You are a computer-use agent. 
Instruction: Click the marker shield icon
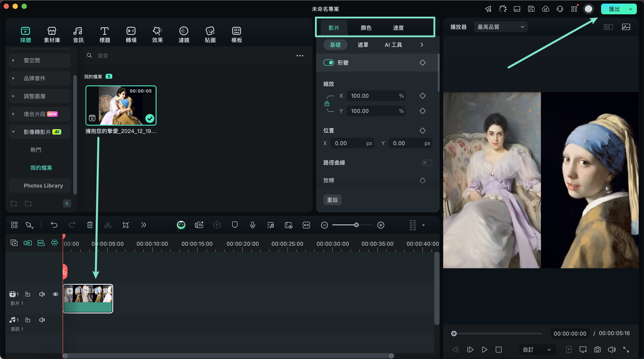235,225
